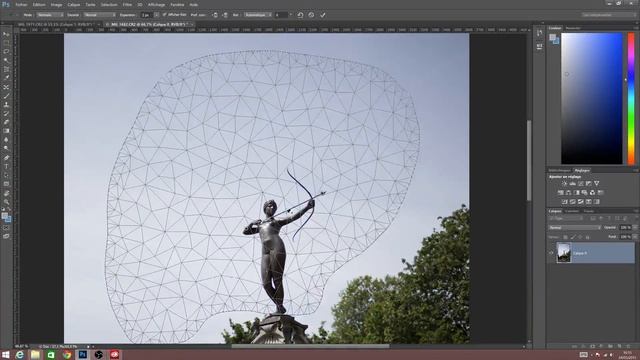The height and width of the screenshot is (360, 640).
Task: Select the Hand tool
Action: coord(6,193)
